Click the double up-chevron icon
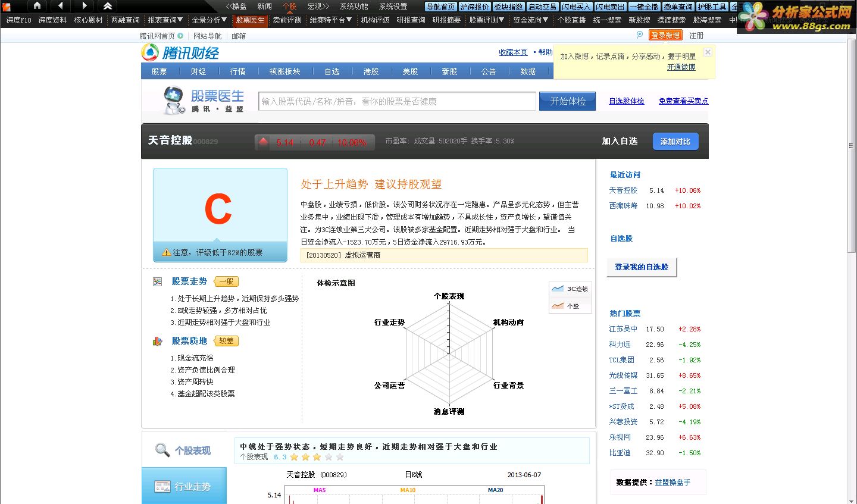Image resolution: width=857 pixels, height=504 pixels. click(x=108, y=6)
